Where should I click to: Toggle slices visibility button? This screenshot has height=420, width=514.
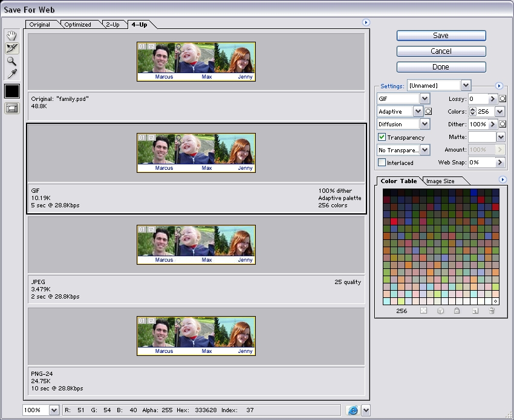click(12, 108)
